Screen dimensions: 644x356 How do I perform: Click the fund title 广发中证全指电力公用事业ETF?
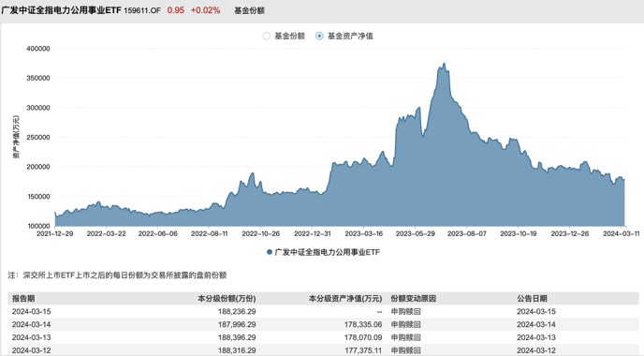pyautogui.click(x=61, y=10)
